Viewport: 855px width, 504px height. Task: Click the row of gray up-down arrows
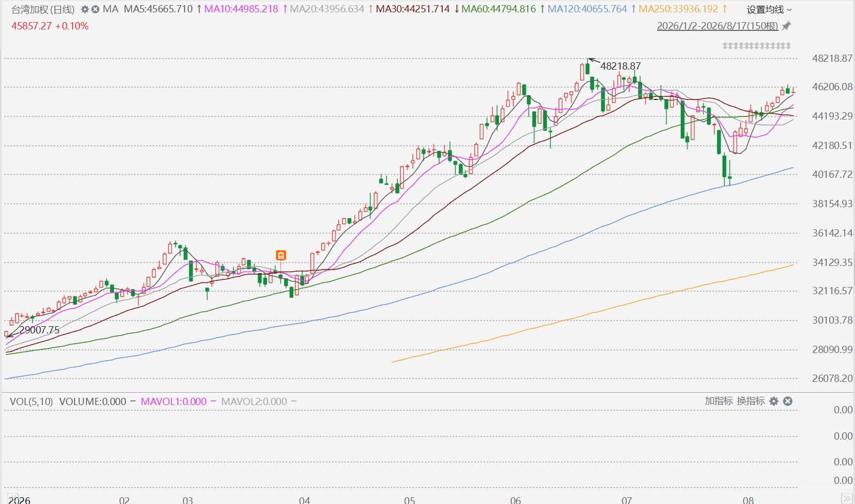tap(757, 46)
